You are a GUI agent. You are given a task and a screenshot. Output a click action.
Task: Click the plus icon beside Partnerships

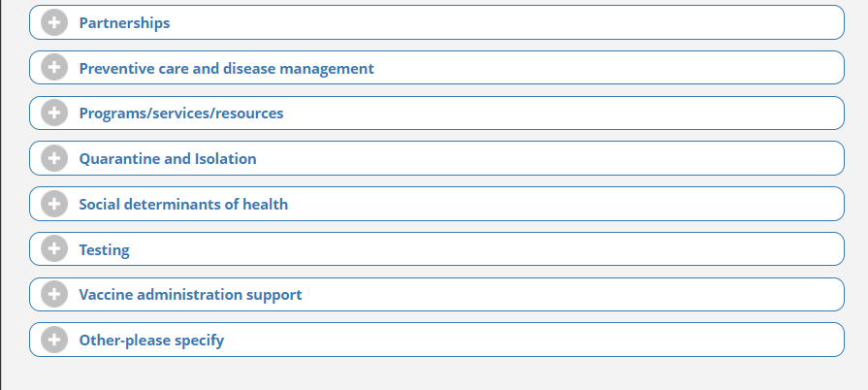tap(54, 22)
